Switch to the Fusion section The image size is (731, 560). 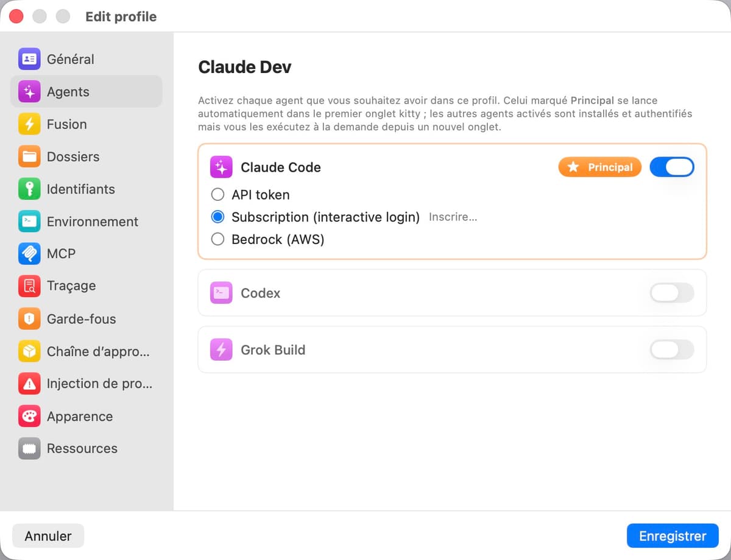tap(87, 124)
